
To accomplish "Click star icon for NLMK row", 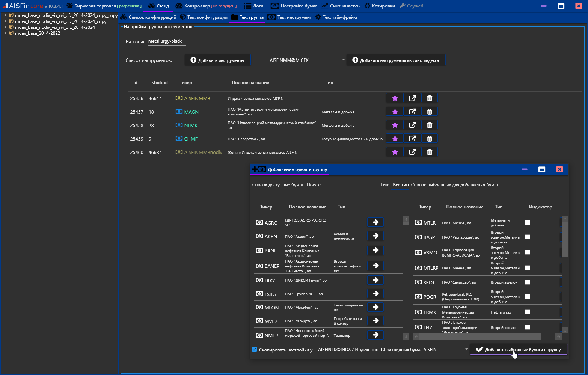I will [395, 125].
